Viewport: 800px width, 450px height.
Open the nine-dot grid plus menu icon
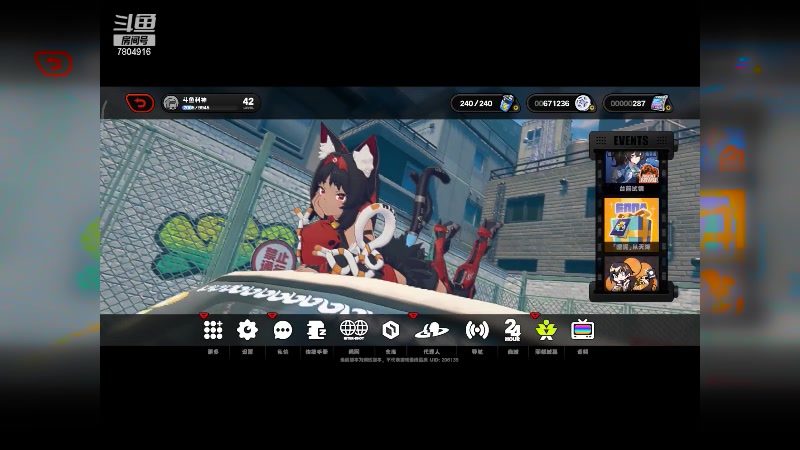[213, 330]
